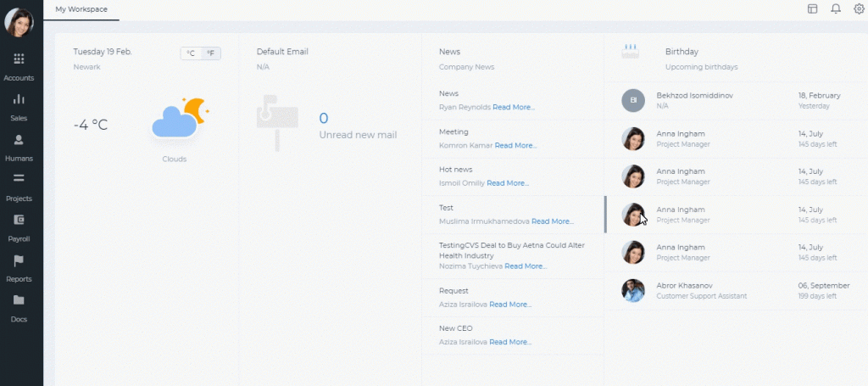868x386 pixels.
Task: Click the 'Clouds' weather label
Action: 175,159
